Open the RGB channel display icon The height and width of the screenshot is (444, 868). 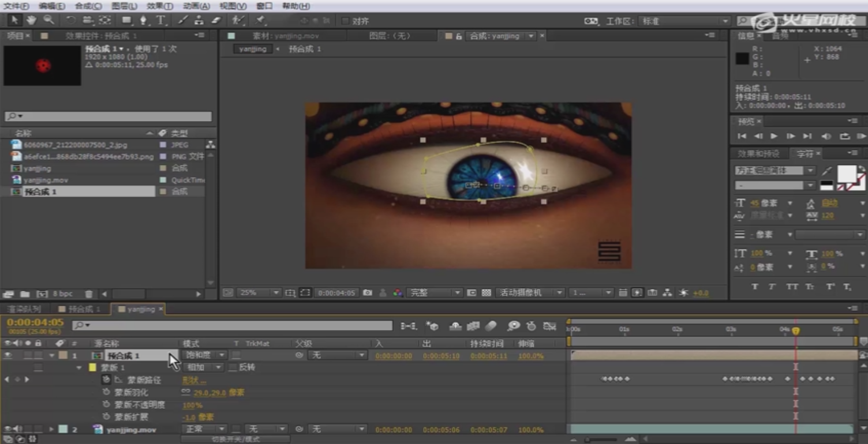[398, 293]
